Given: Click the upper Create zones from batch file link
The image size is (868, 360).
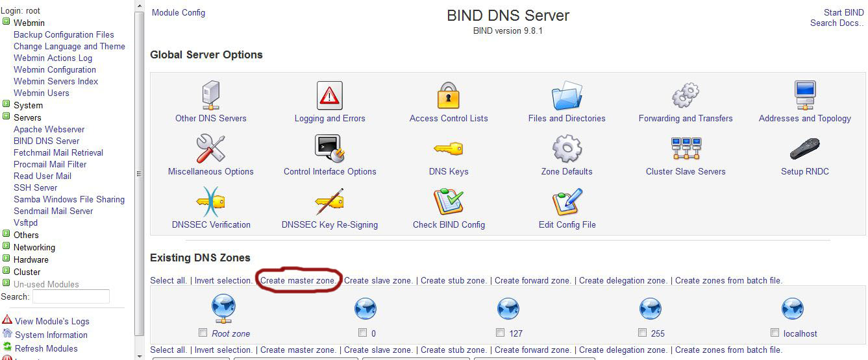Looking at the screenshot, I should (729, 280).
